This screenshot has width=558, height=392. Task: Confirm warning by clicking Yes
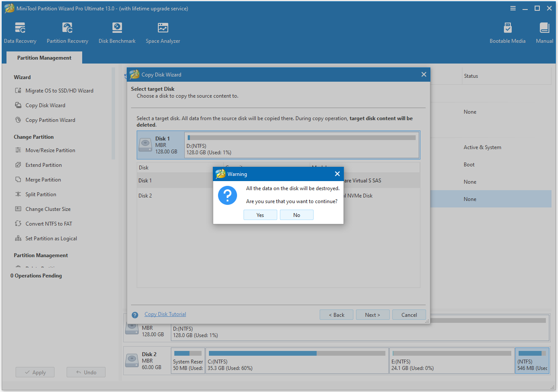point(260,215)
